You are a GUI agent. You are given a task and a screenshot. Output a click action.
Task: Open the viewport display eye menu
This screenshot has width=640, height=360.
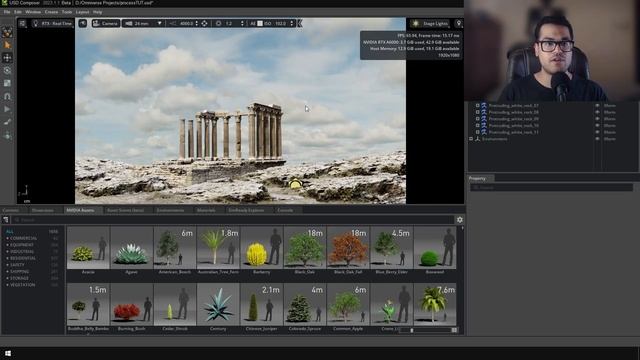click(x=83, y=24)
